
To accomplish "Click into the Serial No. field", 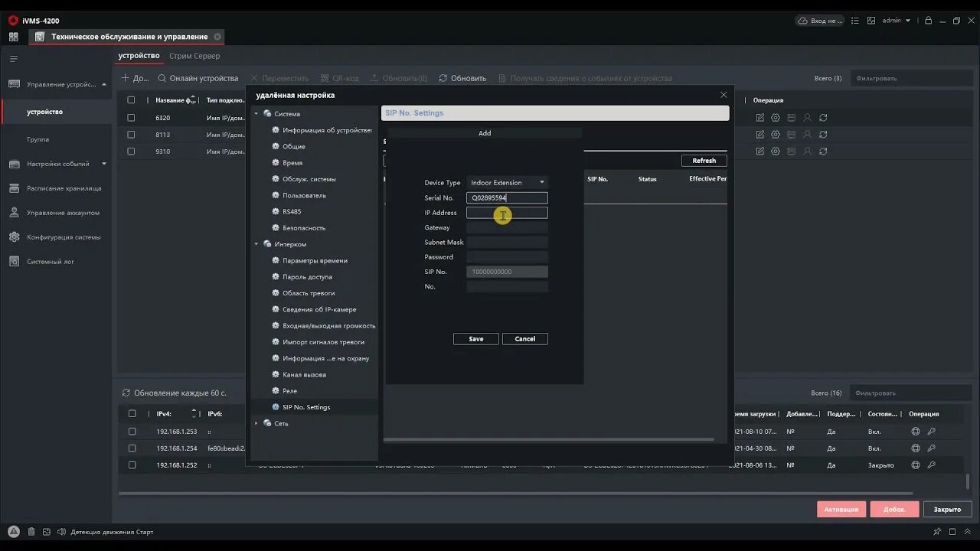I will click(507, 197).
